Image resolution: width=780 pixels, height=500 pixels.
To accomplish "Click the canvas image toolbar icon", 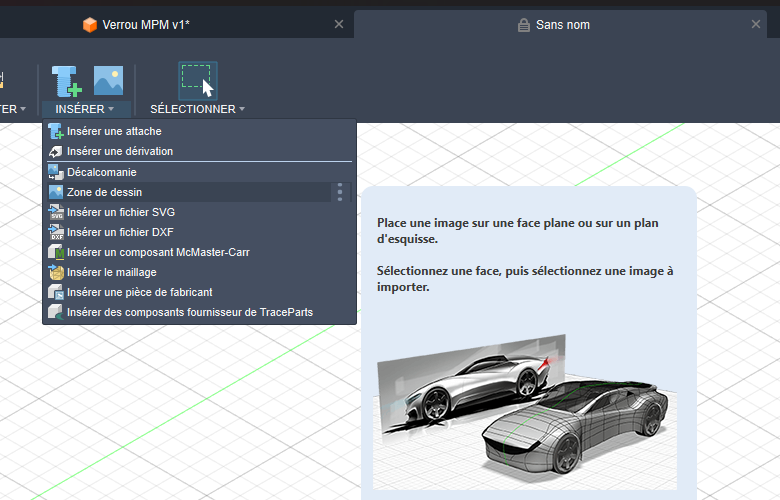I will [108, 81].
